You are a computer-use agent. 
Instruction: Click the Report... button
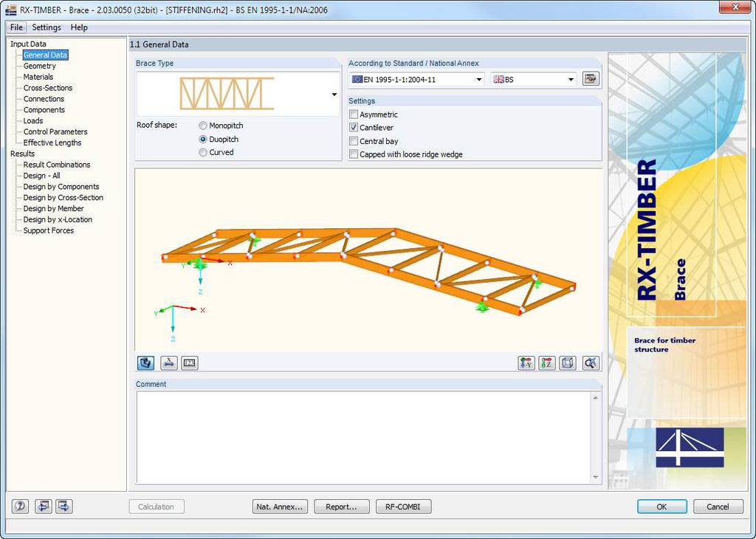click(341, 507)
